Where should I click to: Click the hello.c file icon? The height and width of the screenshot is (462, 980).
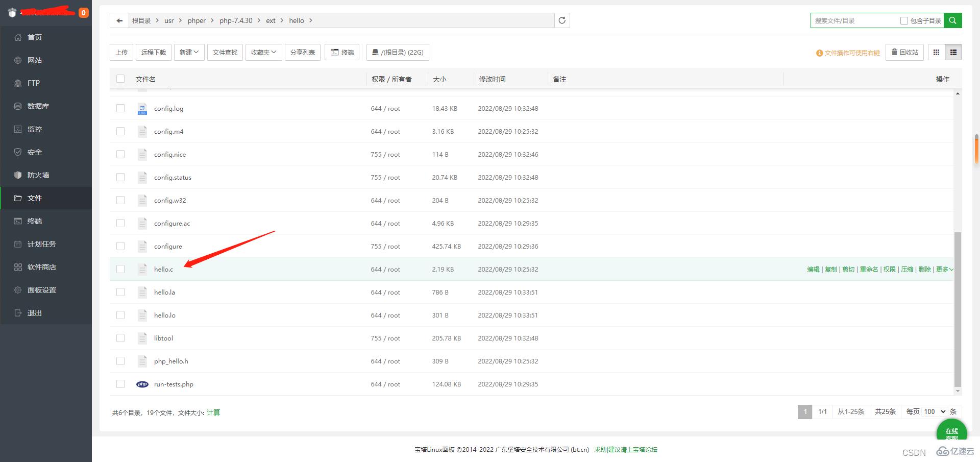pyautogui.click(x=142, y=269)
